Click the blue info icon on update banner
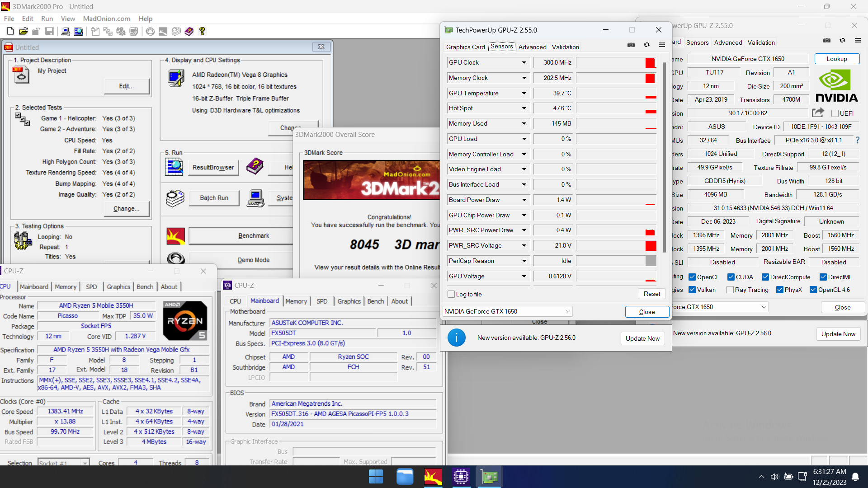The height and width of the screenshot is (488, 868). (457, 338)
